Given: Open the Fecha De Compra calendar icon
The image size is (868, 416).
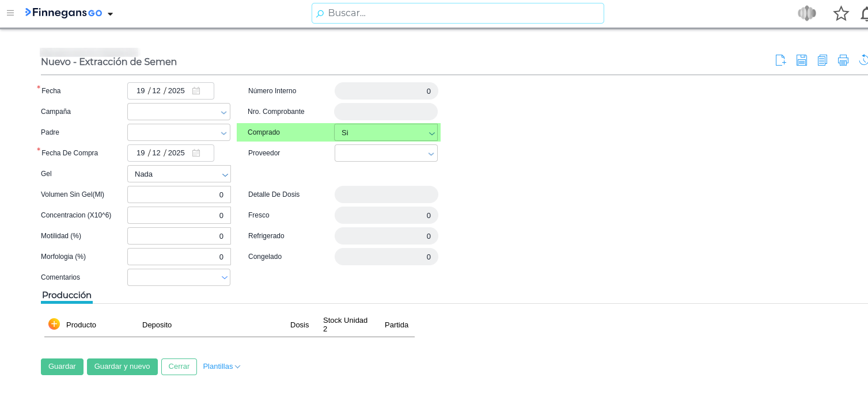Looking at the screenshot, I should (196, 153).
